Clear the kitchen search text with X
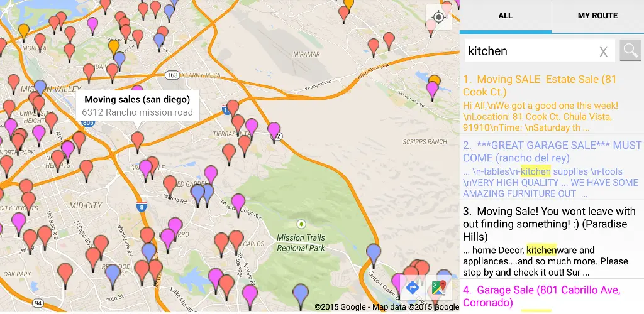This screenshot has height=314, width=644. tap(603, 51)
